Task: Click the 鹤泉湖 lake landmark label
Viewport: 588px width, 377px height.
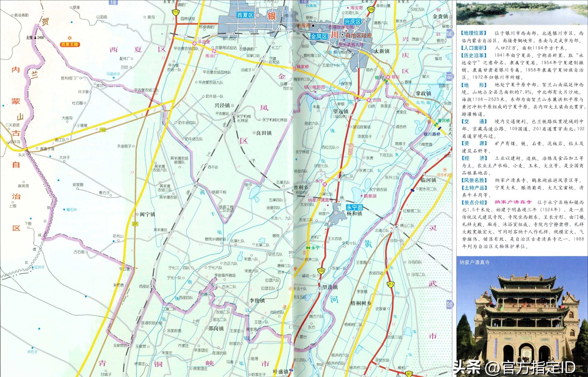Action: (x=370, y=196)
